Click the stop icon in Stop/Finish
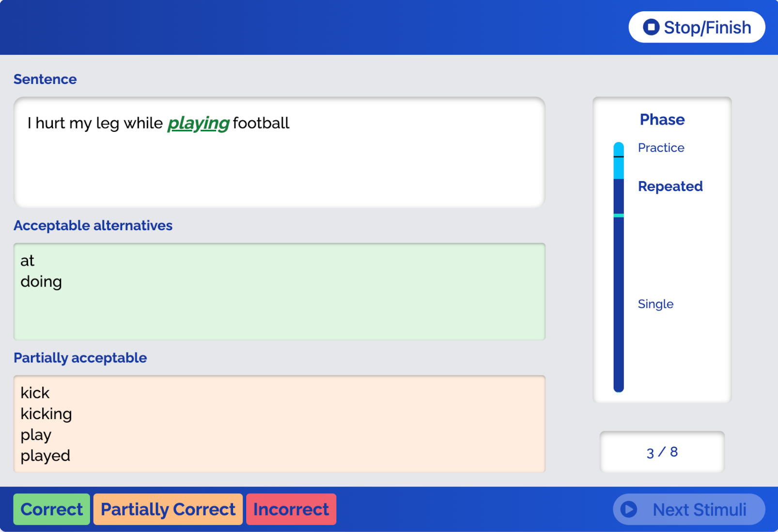 pyautogui.click(x=651, y=27)
